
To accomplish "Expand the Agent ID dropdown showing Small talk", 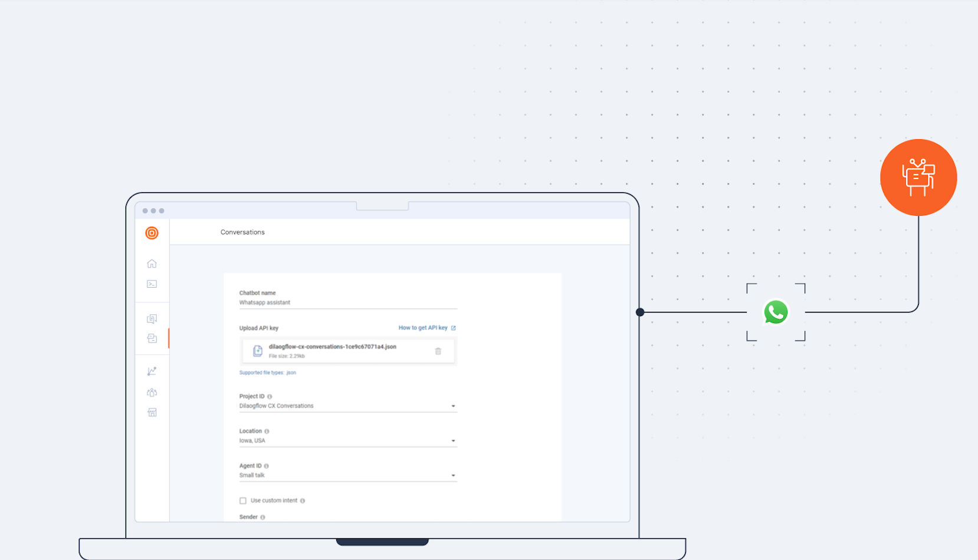I will 453,476.
